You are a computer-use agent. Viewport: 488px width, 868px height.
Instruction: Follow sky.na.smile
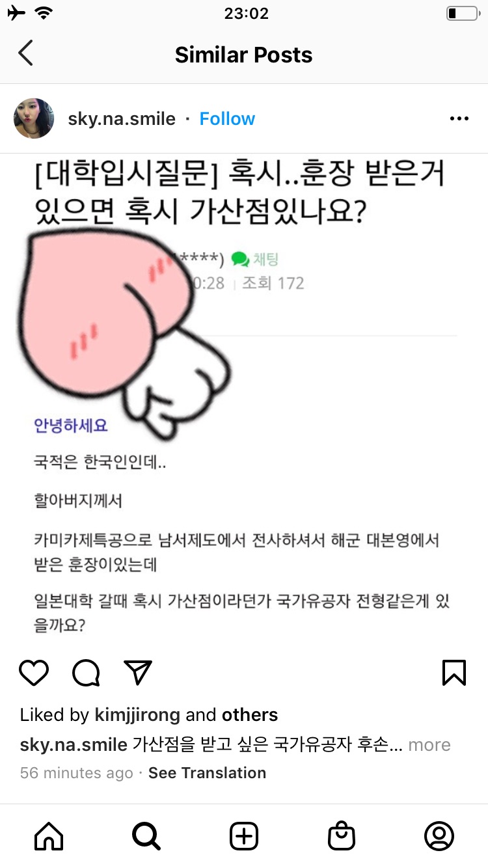[x=227, y=119]
